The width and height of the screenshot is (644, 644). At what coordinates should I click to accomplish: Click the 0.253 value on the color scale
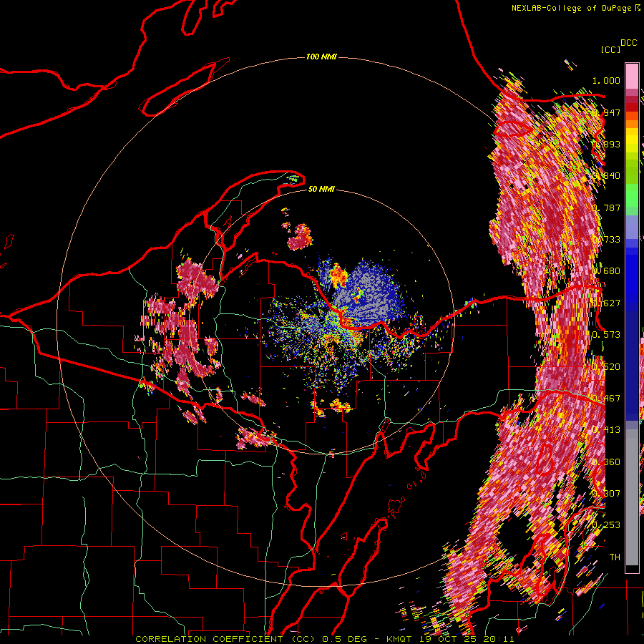coord(606,525)
